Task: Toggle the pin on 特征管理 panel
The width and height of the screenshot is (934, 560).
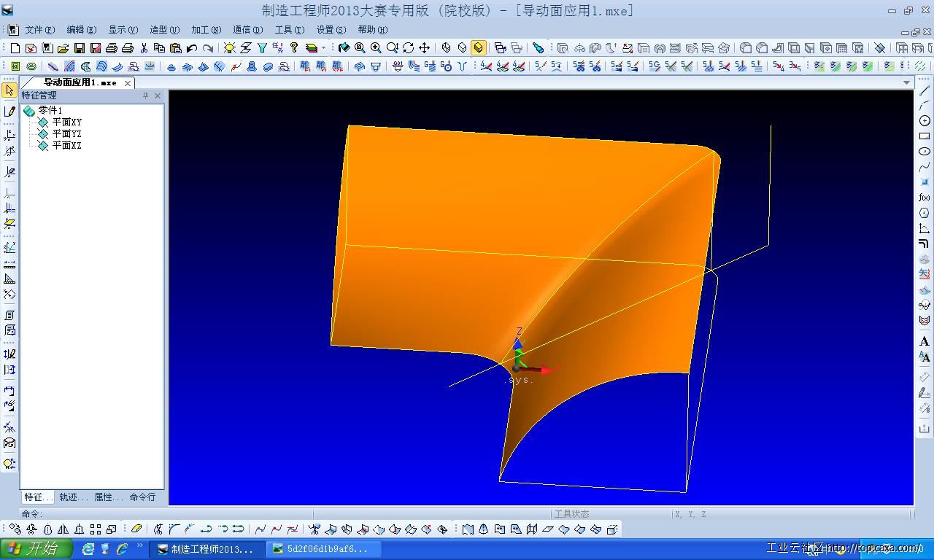Action: (x=145, y=96)
